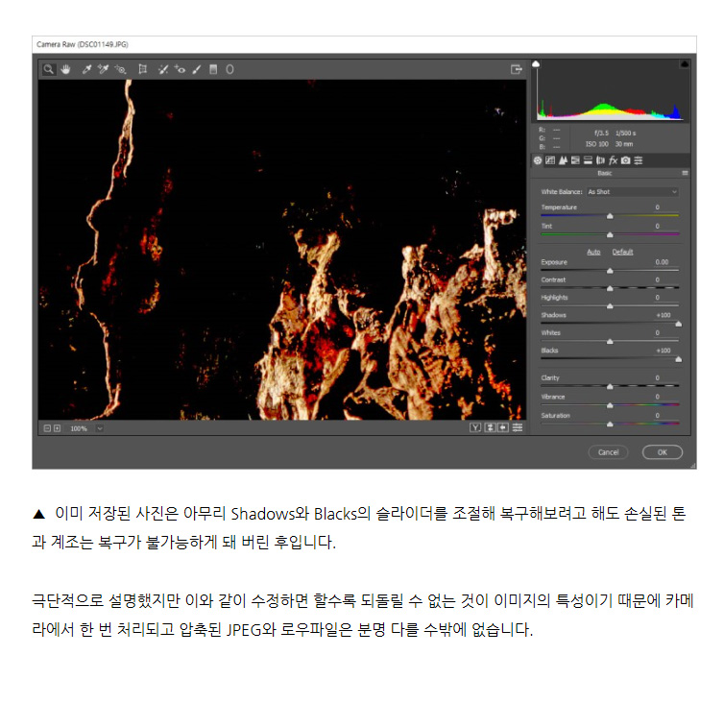Zoom out with the minus button
The width and height of the screenshot is (724, 728).
click(47, 428)
